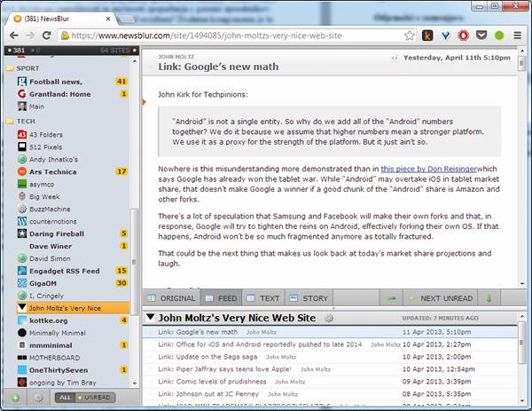532x411 pixels.
Task: Open sidebar footer gear settings
Action: (x=39, y=398)
